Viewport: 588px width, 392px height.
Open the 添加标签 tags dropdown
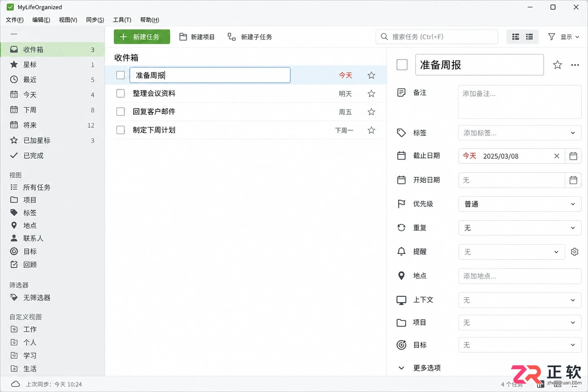520,133
